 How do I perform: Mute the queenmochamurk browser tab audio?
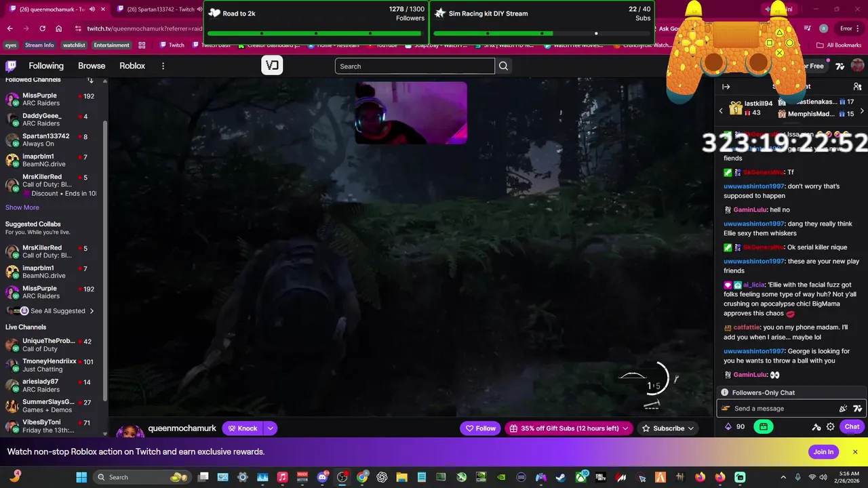click(x=92, y=9)
